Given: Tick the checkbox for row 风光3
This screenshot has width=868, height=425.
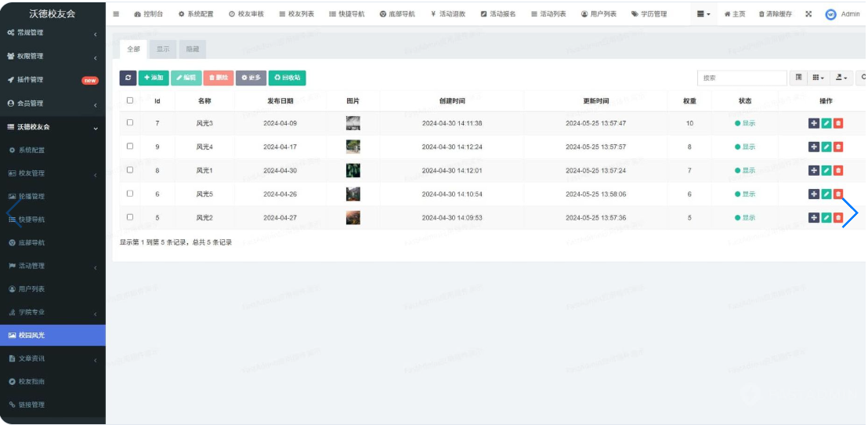Looking at the screenshot, I should pyautogui.click(x=130, y=123).
